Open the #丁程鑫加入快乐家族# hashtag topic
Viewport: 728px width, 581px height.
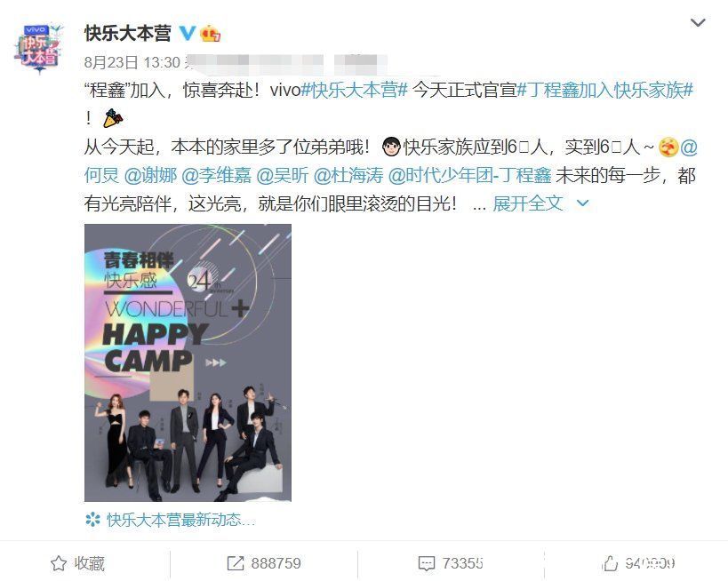pos(605,90)
